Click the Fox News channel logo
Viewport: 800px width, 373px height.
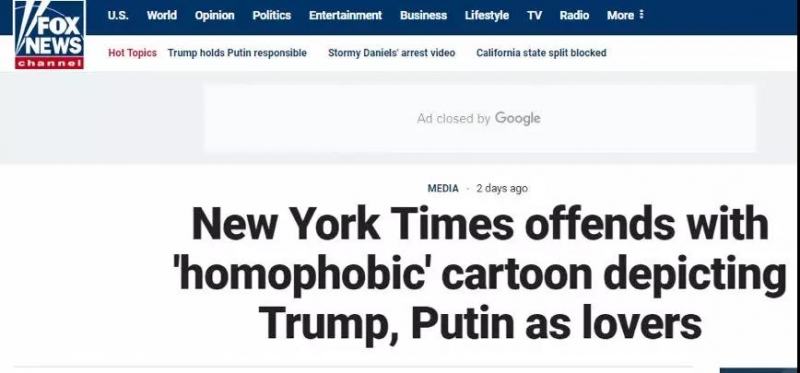point(49,35)
